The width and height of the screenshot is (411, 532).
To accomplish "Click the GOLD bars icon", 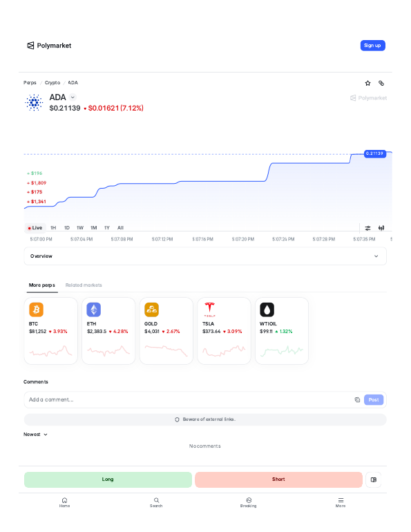I will [151, 310].
